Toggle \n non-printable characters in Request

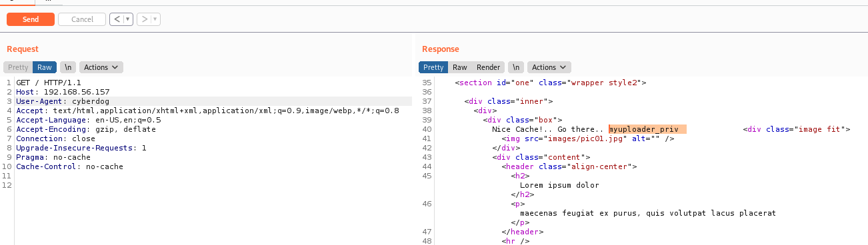[x=68, y=67]
